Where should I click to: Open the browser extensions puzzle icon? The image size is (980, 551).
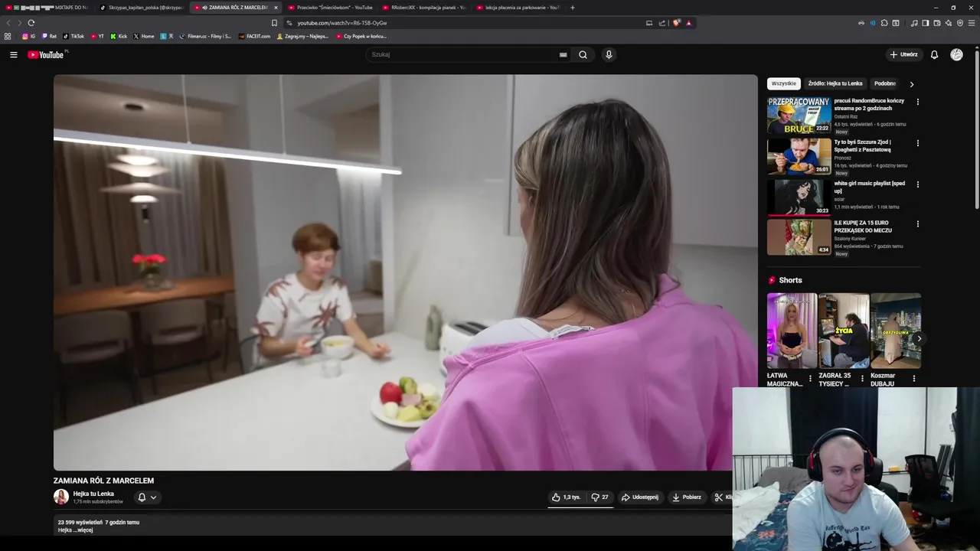click(x=884, y=23)
